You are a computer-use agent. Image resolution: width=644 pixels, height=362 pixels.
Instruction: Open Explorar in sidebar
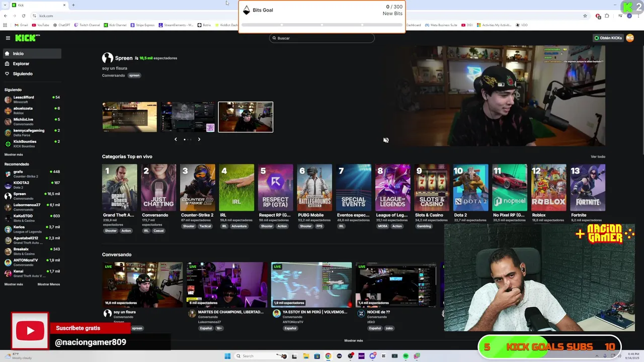coord(31,64)
